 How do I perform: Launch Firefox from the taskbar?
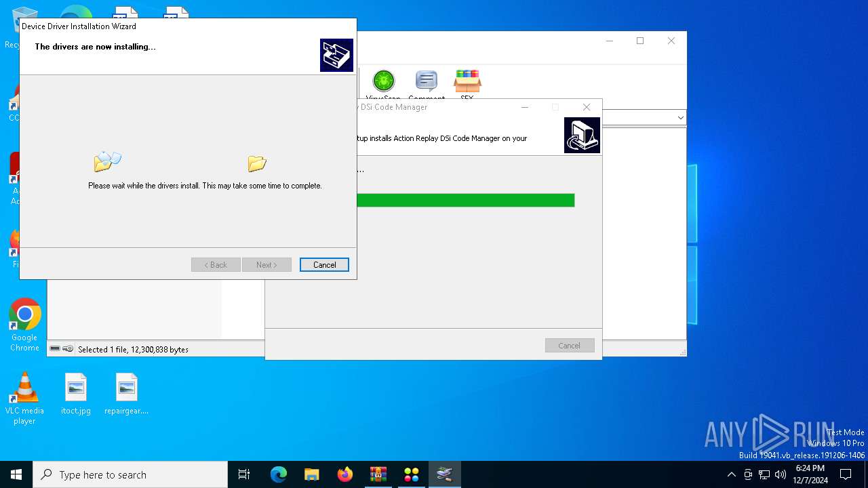(345, 474)
